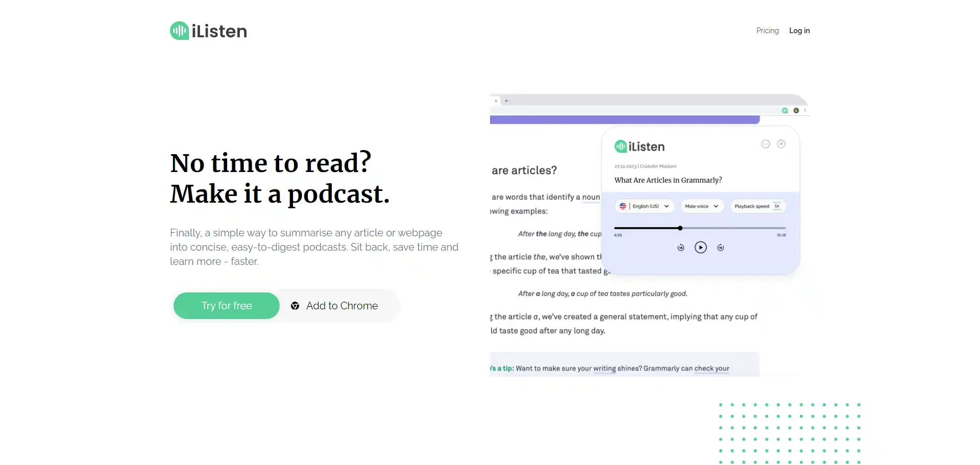
Task: Close the mock browser tab with the x
Action: pos(496,101)
